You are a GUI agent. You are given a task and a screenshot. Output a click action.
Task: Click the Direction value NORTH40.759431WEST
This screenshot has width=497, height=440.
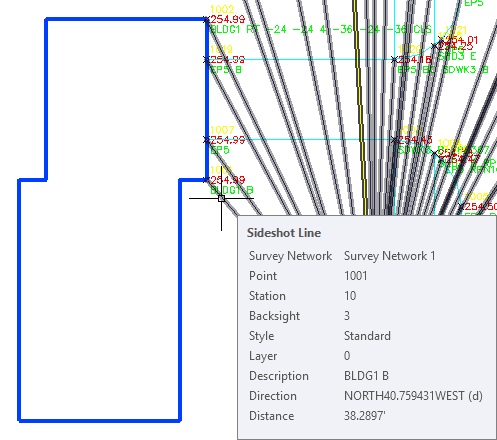coord(413,396)
